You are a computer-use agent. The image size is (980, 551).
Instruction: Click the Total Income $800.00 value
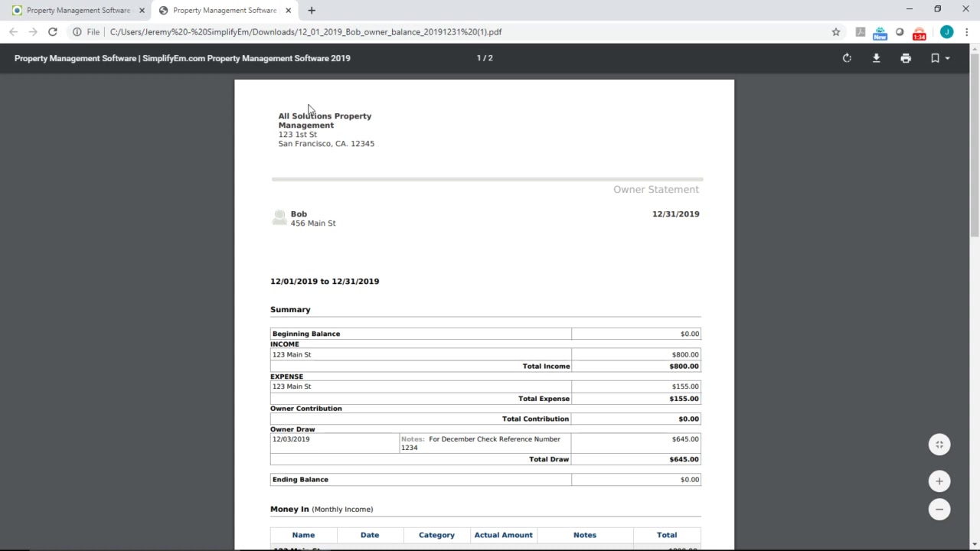coord(684,367)
